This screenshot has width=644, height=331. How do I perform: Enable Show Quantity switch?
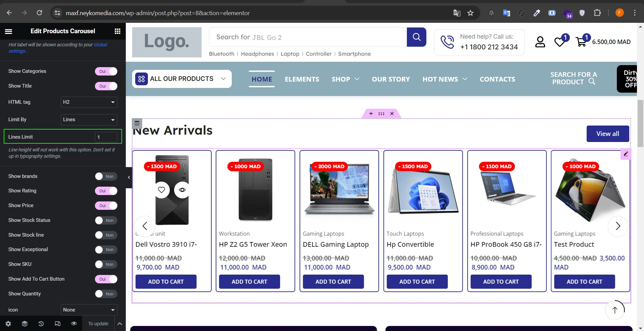point(106,294)
